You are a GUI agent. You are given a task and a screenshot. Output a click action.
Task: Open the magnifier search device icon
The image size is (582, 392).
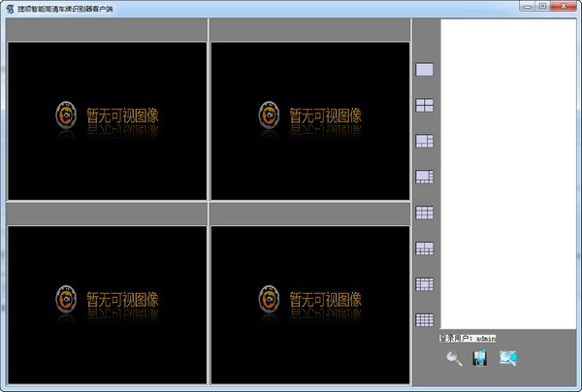point(454,359)
